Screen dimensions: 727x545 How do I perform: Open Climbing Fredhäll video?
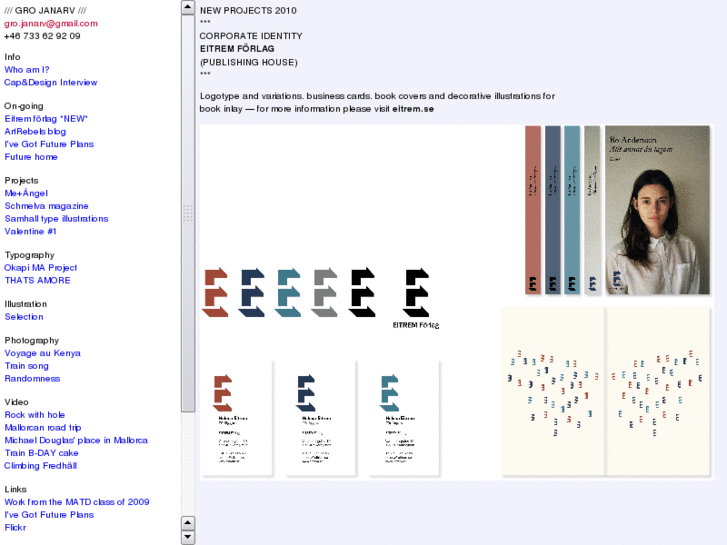(41, 465)
